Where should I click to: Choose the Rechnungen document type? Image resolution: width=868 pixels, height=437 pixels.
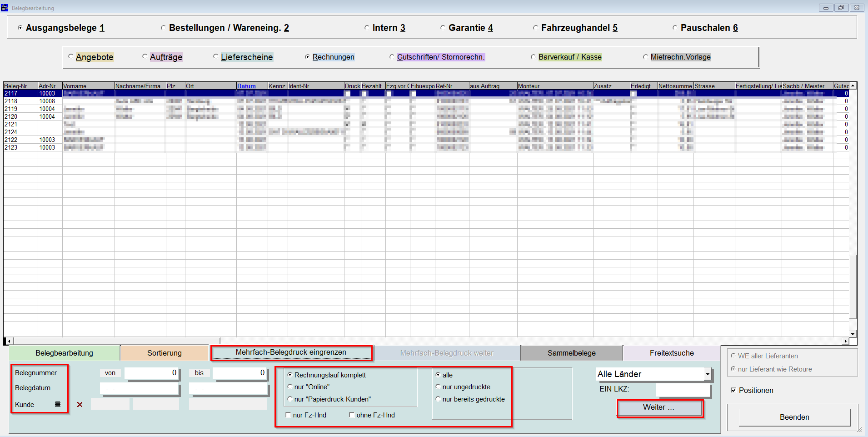pyautogui.click(x=307, y=57)
